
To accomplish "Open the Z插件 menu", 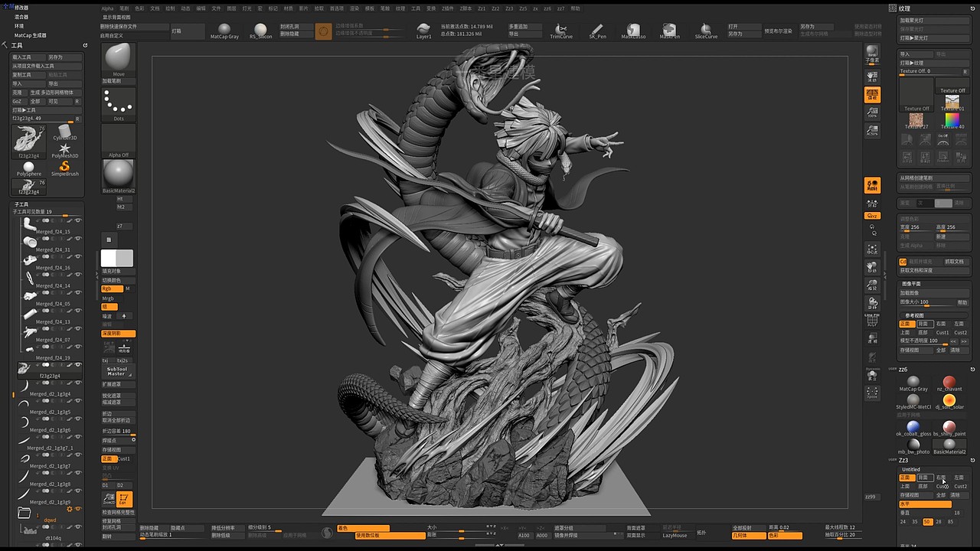I will (448, 8).
